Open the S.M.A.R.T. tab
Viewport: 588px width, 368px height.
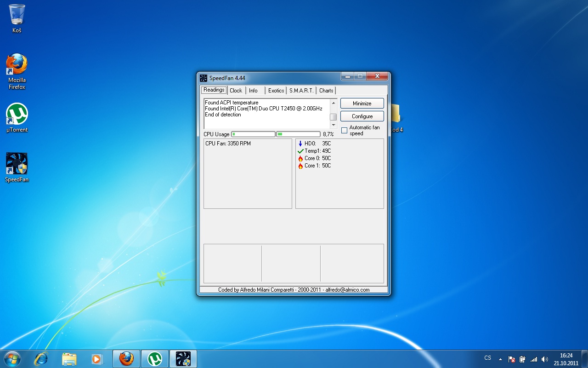(301, 91)
